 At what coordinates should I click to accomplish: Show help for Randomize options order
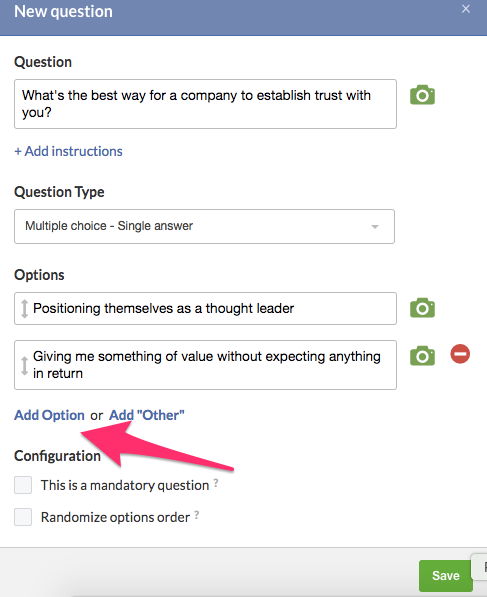coord(196,515)
